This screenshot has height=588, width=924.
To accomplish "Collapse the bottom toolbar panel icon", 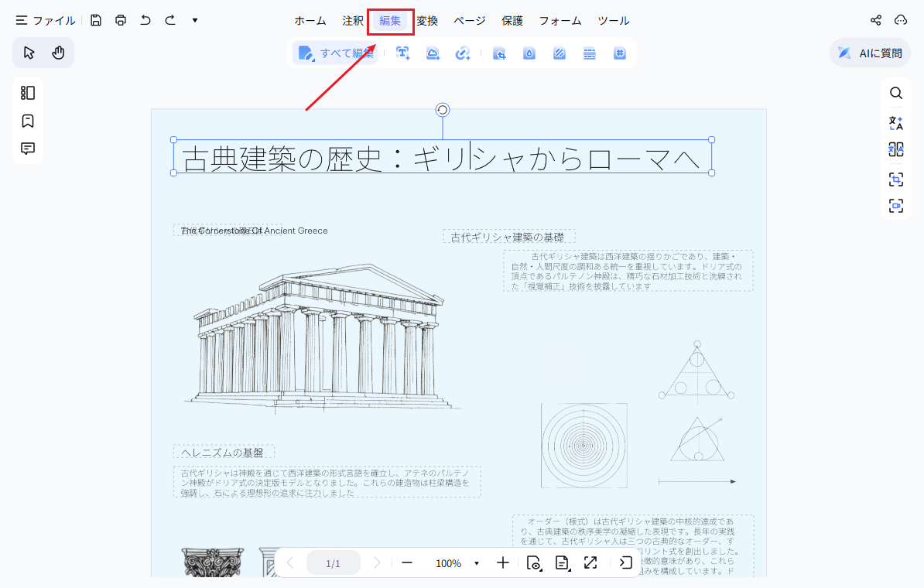I will (x=625, y=562).
